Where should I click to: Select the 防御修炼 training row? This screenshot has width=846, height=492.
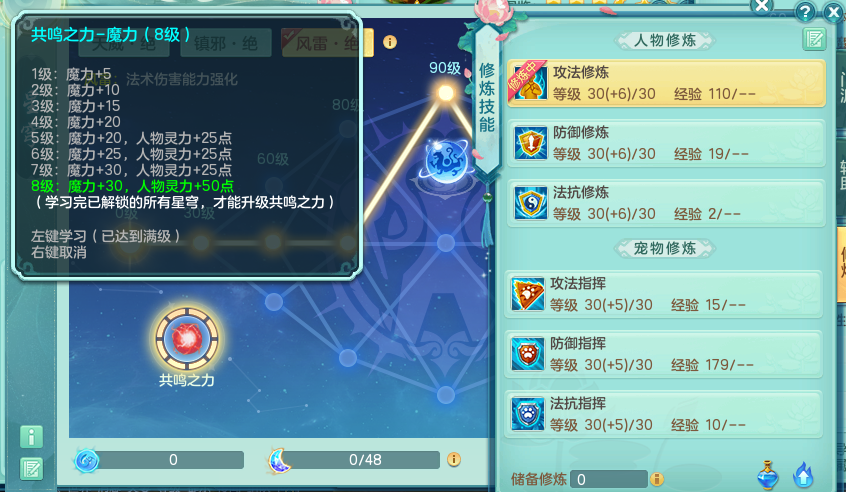[x=666, y=143]
